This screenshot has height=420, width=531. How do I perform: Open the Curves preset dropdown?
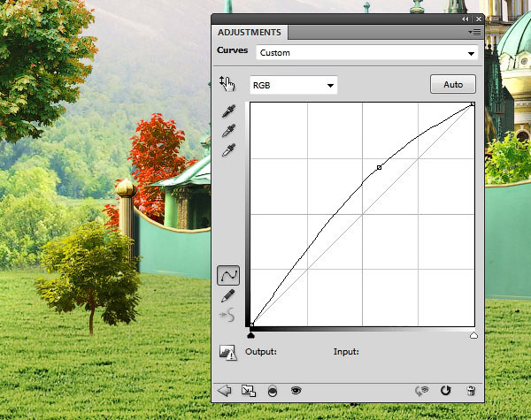[x=366, y=53]
